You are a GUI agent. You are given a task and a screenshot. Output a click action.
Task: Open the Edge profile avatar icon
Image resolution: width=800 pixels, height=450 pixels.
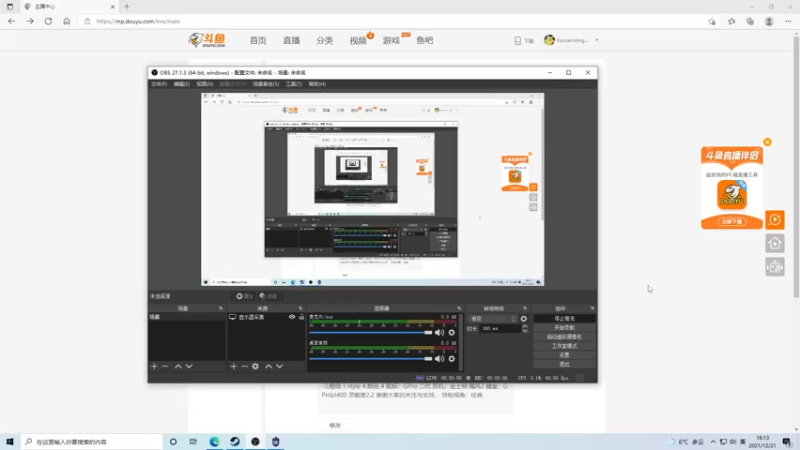click(x=769, y=21)
